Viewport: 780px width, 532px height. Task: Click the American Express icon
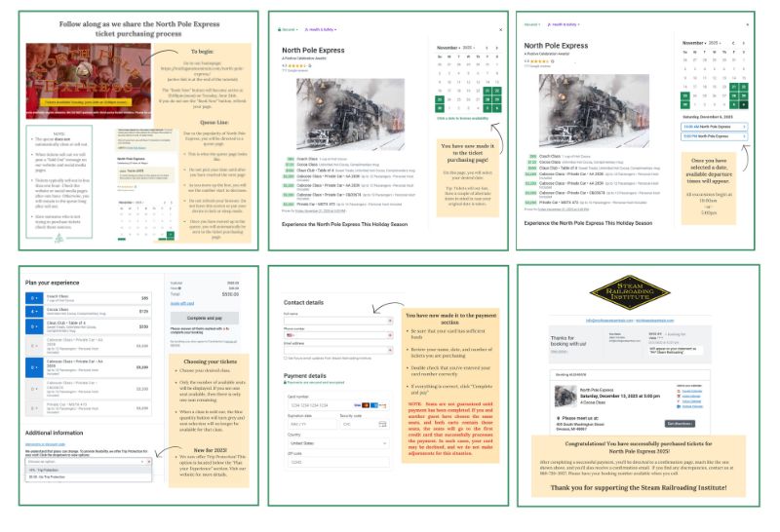click(x=374, y=405)
